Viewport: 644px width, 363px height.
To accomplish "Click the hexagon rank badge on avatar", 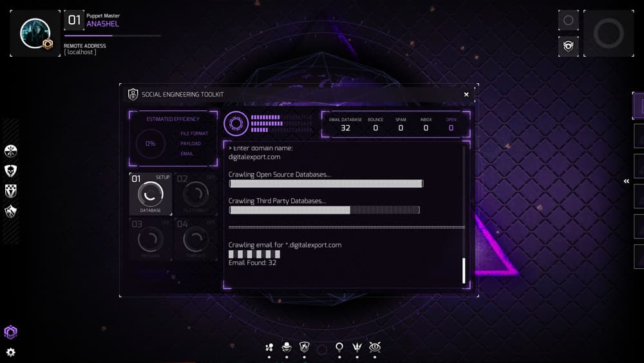I will tap(48, 44).
